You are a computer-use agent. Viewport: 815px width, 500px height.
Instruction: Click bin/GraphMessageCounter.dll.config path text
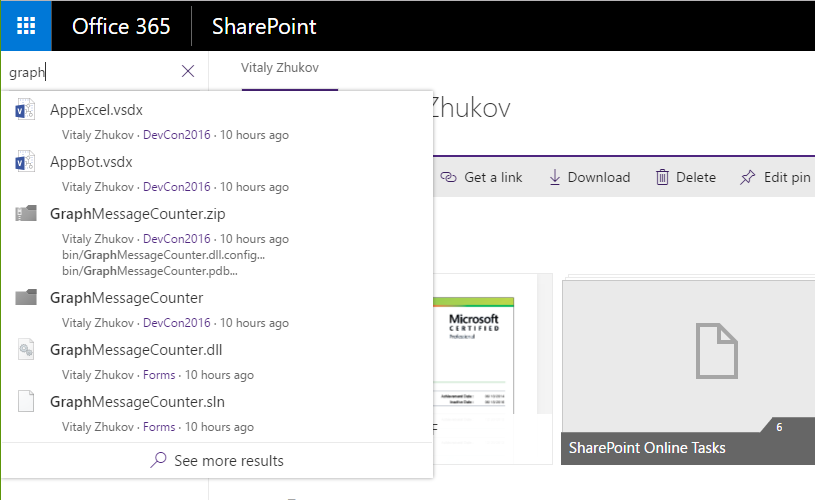pos(163,255)
